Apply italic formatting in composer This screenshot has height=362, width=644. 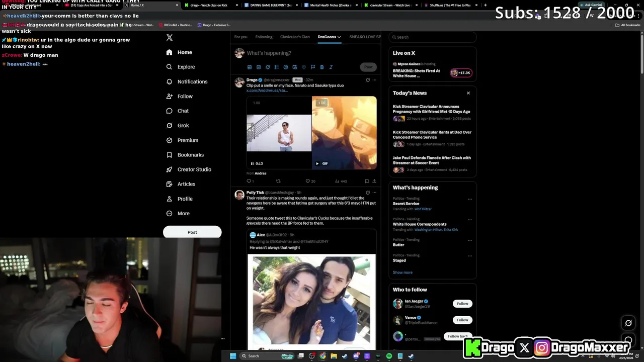tap(331, 67)
